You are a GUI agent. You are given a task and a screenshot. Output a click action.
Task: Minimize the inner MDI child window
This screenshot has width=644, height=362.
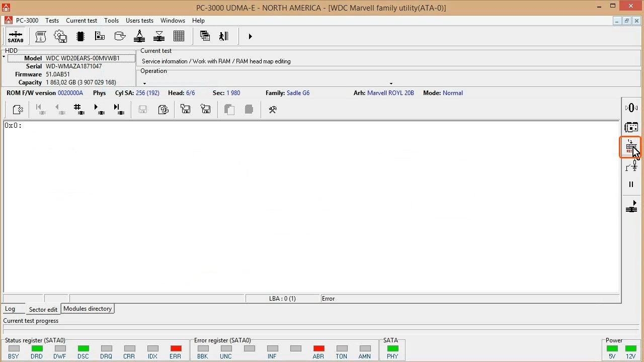(x=617, y=21)
